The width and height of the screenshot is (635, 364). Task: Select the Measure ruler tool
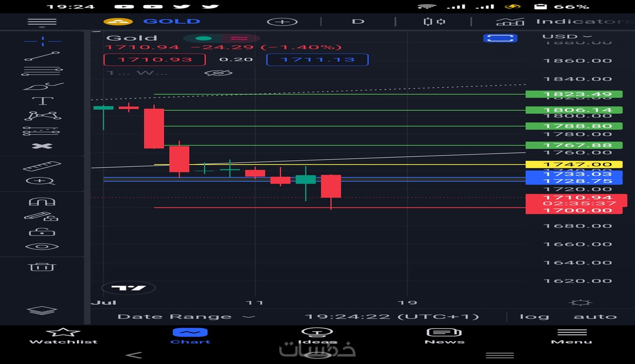pyautogui.click(x=43, y=164)
